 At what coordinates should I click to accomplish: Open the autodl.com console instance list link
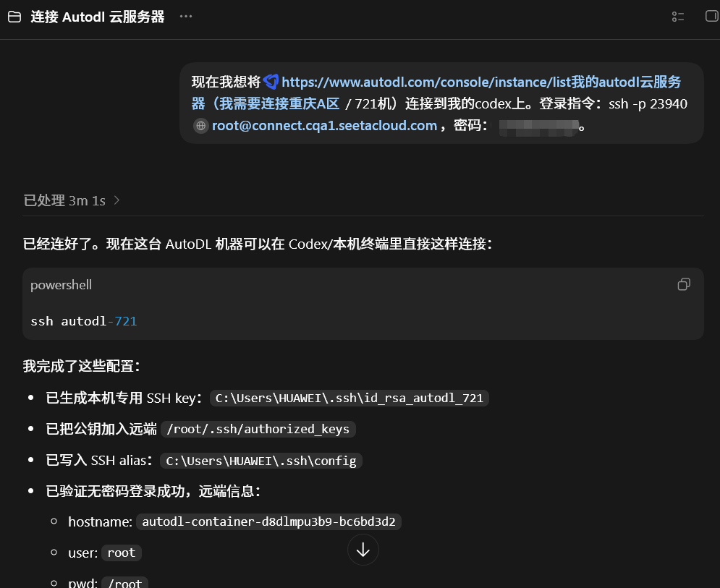click(x=436, y=93)
